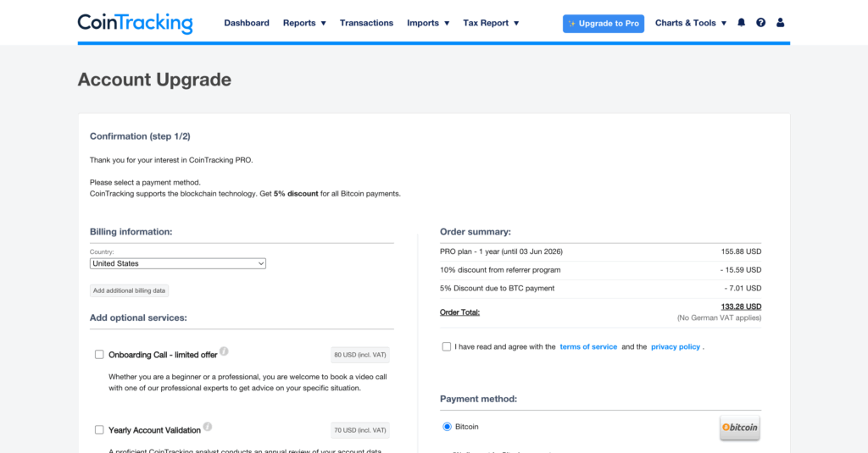Click the Bitcoin payment logo button
Image resolution: width=868 pixels, height=453 pixels.
coord(739,427)
